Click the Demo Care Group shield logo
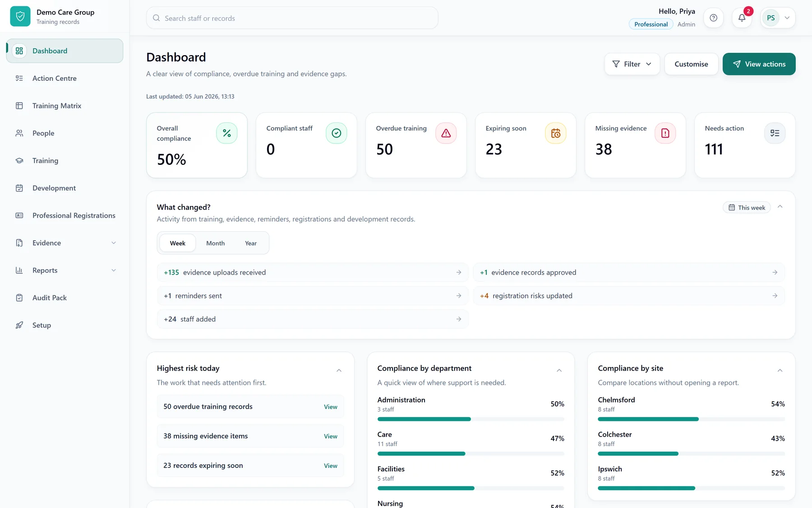 (20, 17)
